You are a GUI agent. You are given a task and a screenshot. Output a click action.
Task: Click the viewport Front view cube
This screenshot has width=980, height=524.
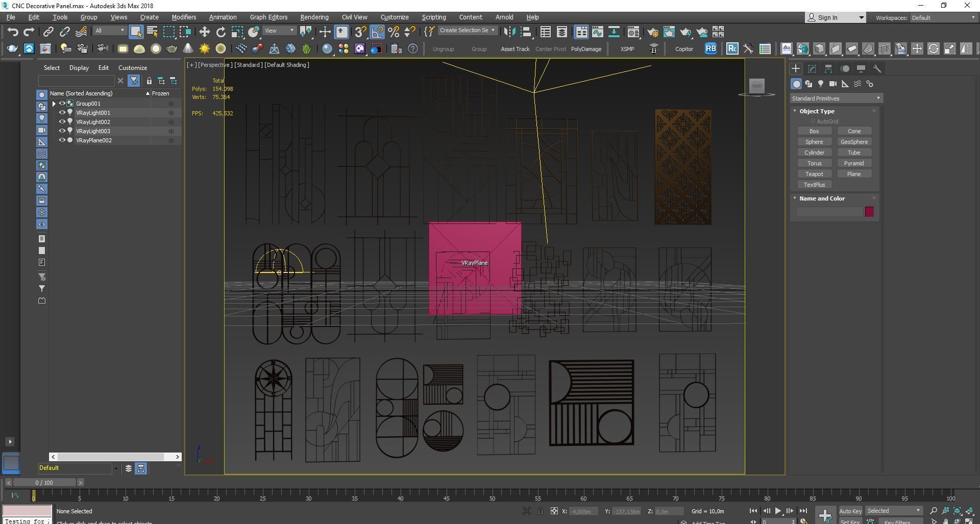pos(757,86)
